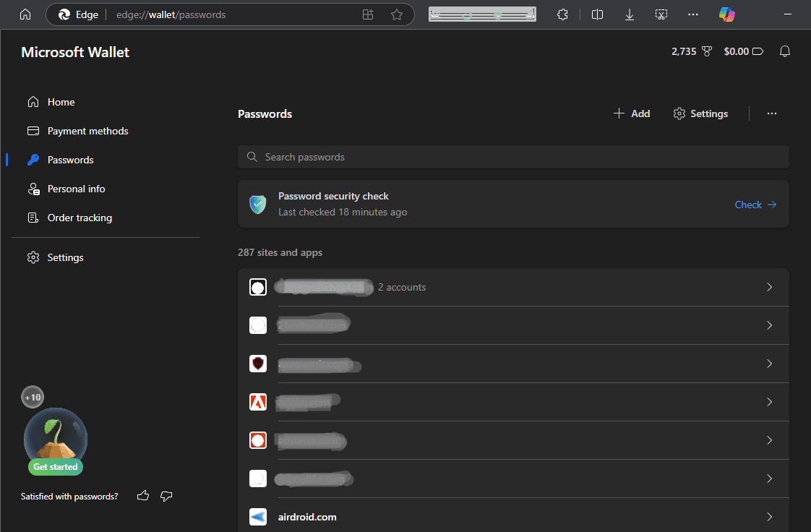Give thumbs up for passwords

tap(142, 496)
